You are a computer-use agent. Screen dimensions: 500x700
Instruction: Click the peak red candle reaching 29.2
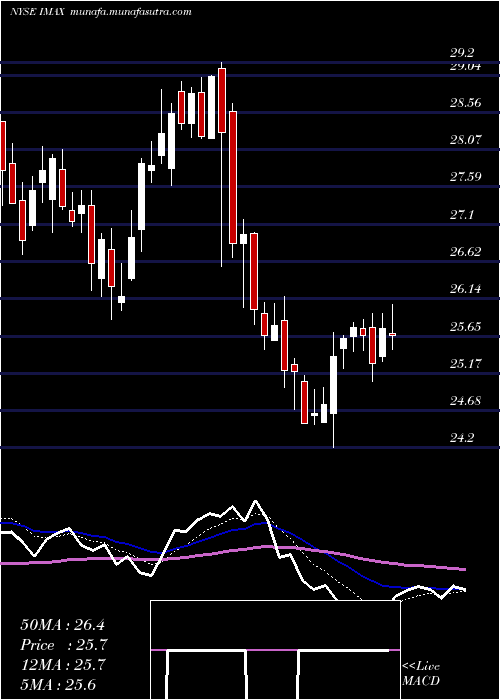pos(222,100)
